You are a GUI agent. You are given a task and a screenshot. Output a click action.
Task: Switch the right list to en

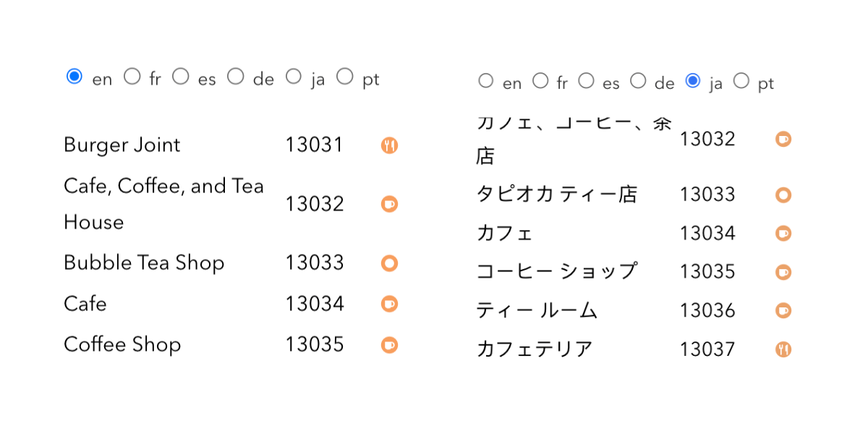coord(485,80)
